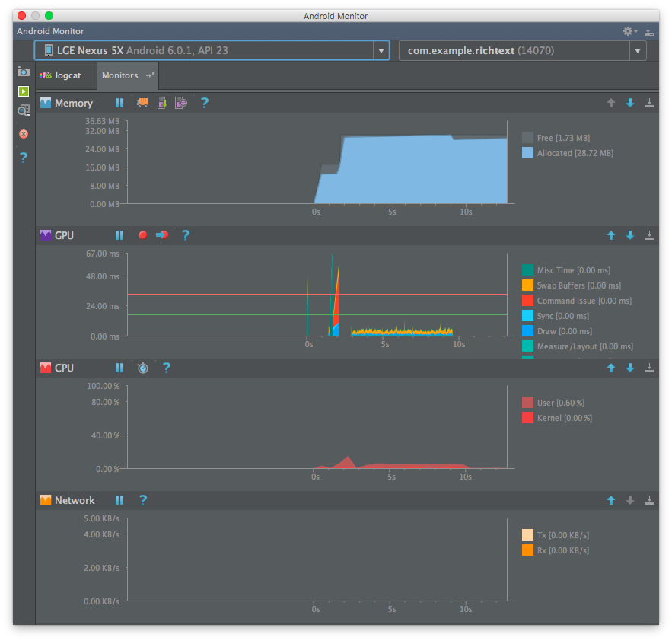Minimize the Android Monitor window
Viewport: 672px width, 641px height.
[x=35, y=16]
